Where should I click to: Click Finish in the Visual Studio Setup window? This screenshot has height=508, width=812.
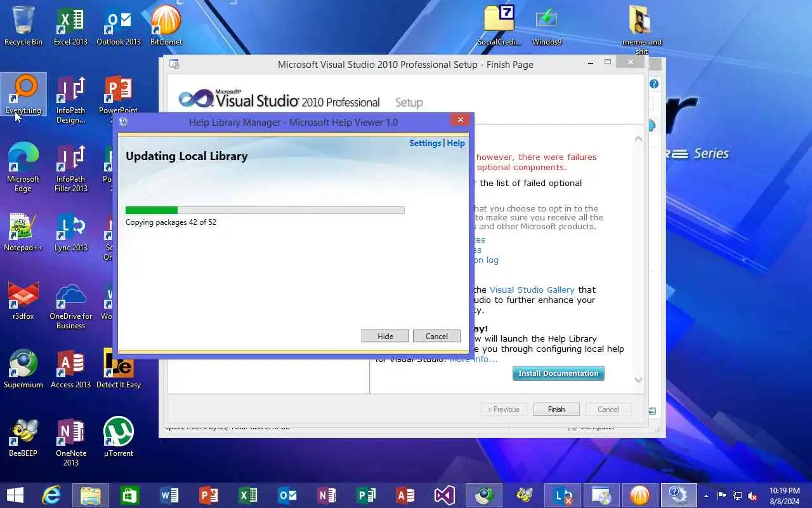coord(556,410)
